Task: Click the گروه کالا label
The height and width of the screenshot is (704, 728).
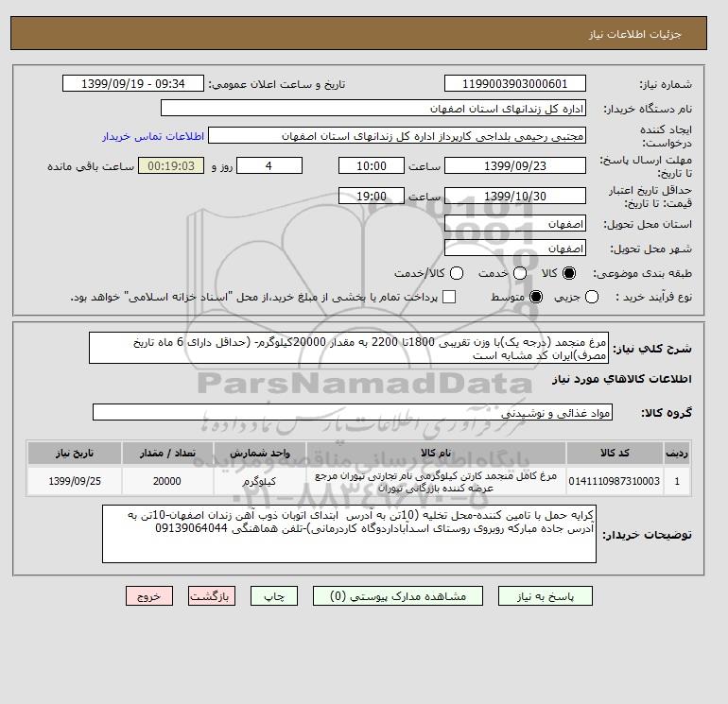Action: coord(667,413)
